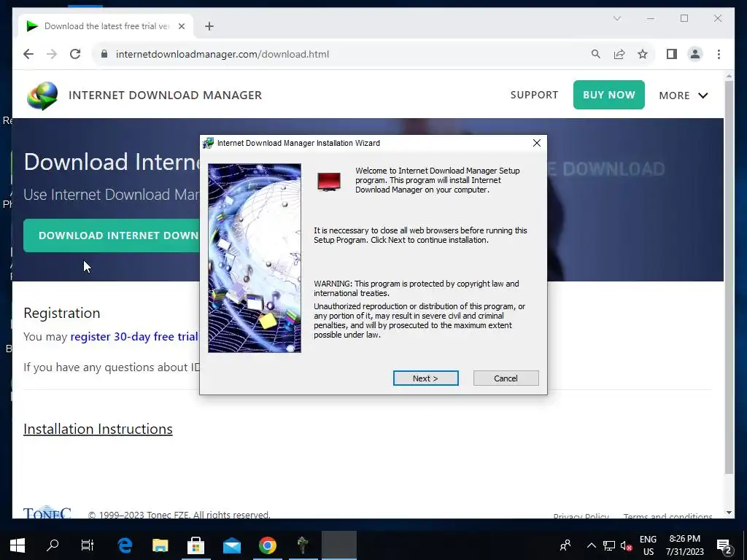Open File Explorer from taskbar
Viewport: 747px width, 560px height.
(x=160, y=545)
